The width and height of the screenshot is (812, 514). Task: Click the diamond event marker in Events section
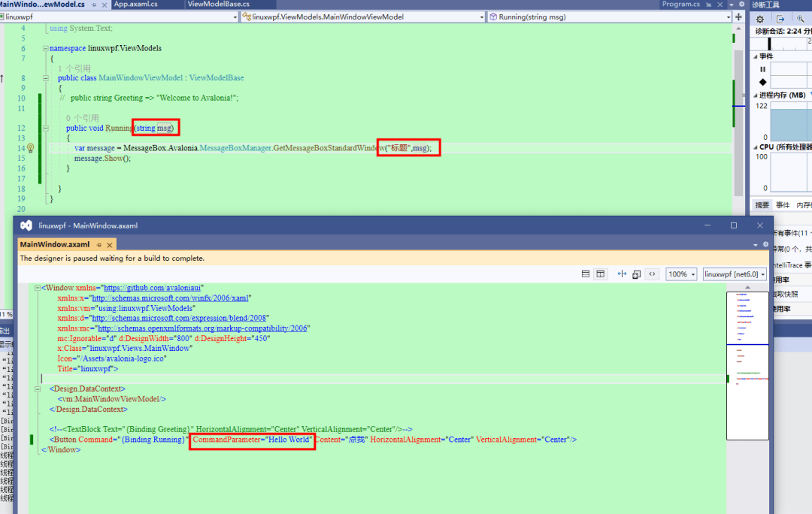click(x=763, y=81)
